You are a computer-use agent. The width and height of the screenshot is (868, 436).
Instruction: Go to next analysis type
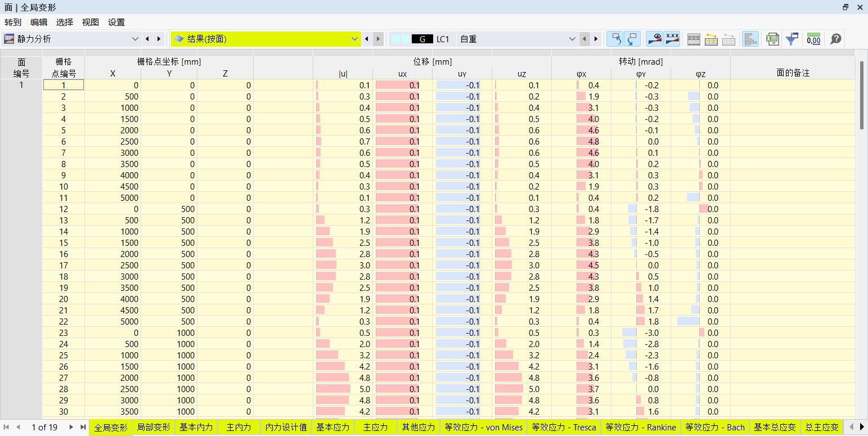159,39
